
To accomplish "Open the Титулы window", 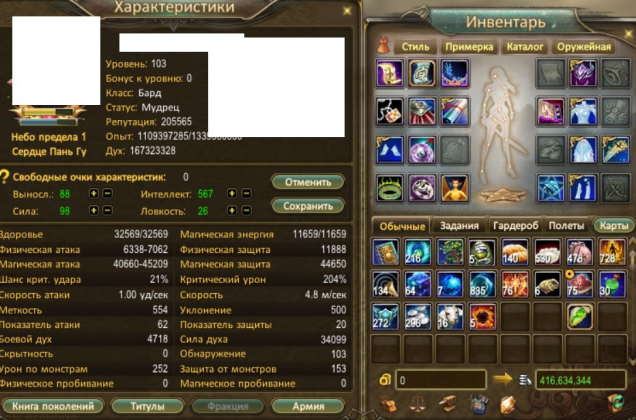I will coord(147,406).
